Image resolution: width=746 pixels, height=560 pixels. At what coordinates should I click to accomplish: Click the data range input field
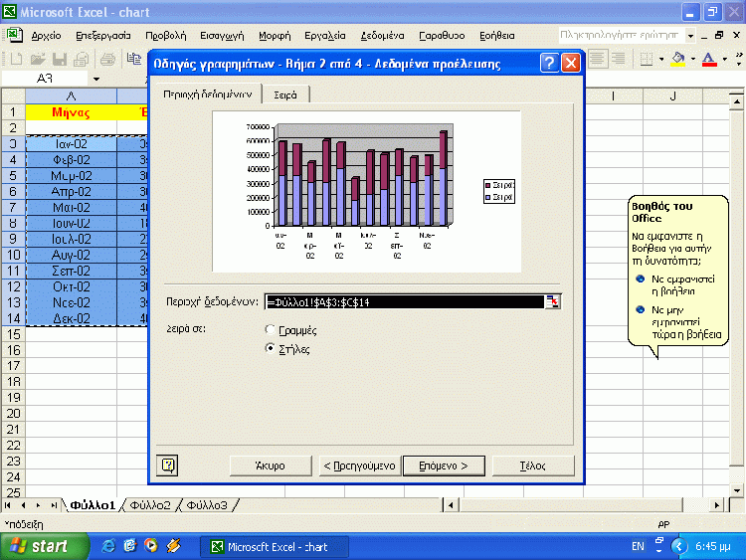[405, 301]
